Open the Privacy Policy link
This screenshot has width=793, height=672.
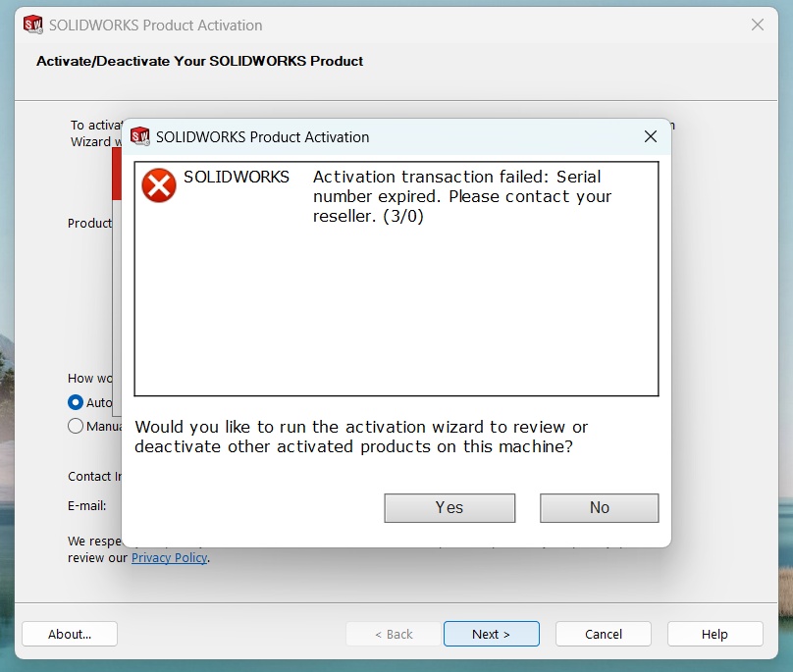170,558
